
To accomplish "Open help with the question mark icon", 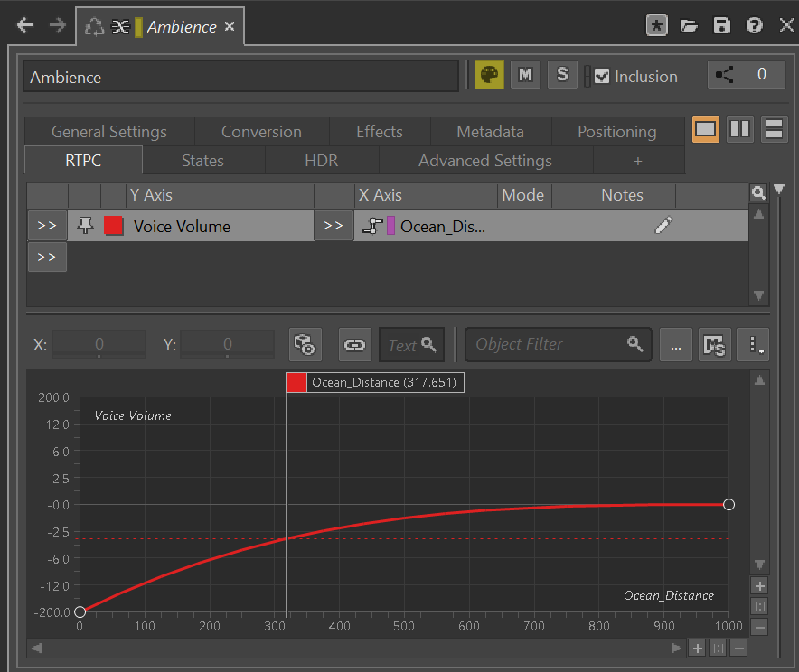I will click(x=754, y=25).
